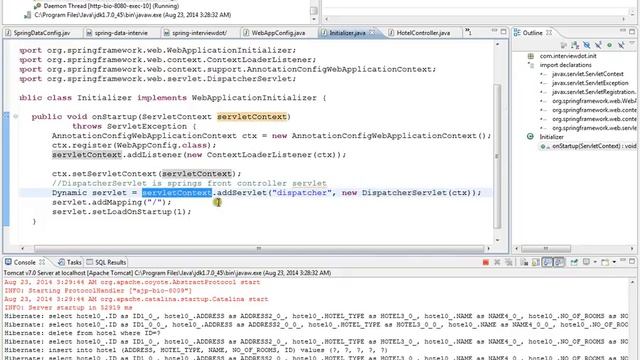Clear the Console output
Screen dimensions: 640x360
click(x=524, y=262)
